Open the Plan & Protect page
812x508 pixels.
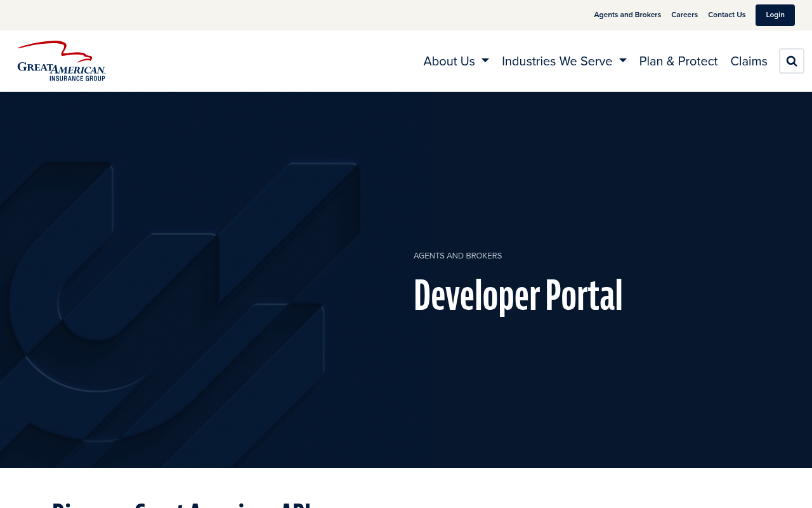[x=678, y=61]
